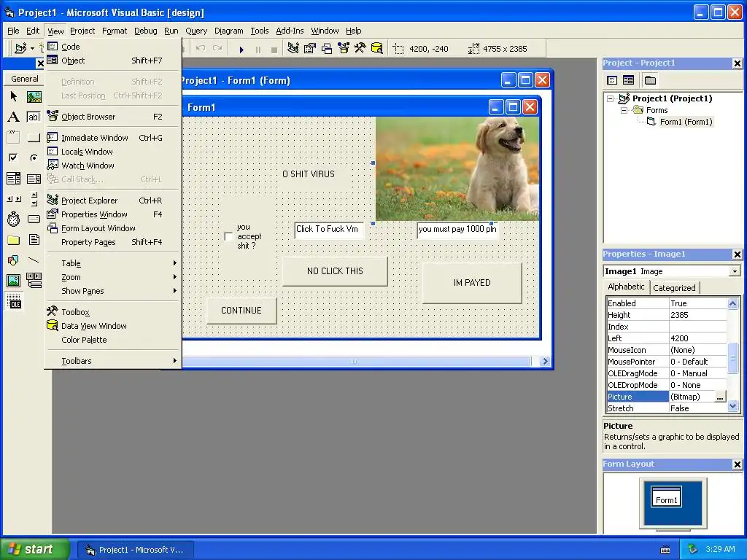Choose Immediate Window from the View menu
The image size is (747, 560).
pyautogui.click(x=113, y=138)
